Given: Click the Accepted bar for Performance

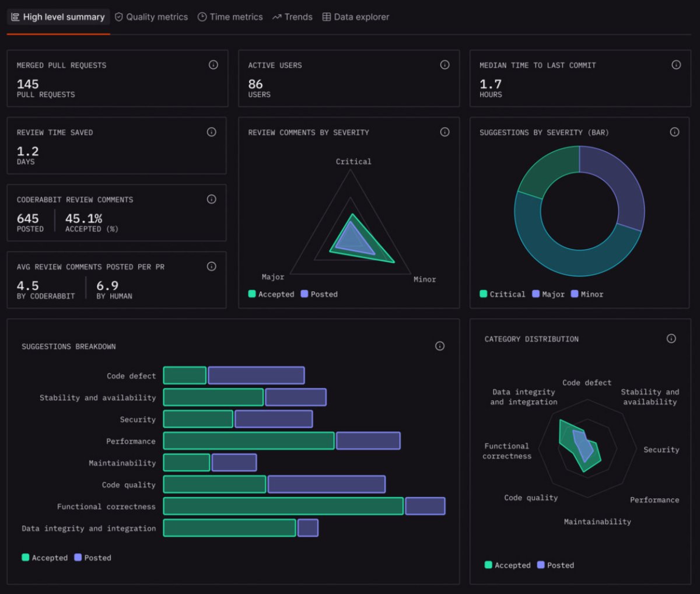Looking at the screenshot, I should [249, 441].
